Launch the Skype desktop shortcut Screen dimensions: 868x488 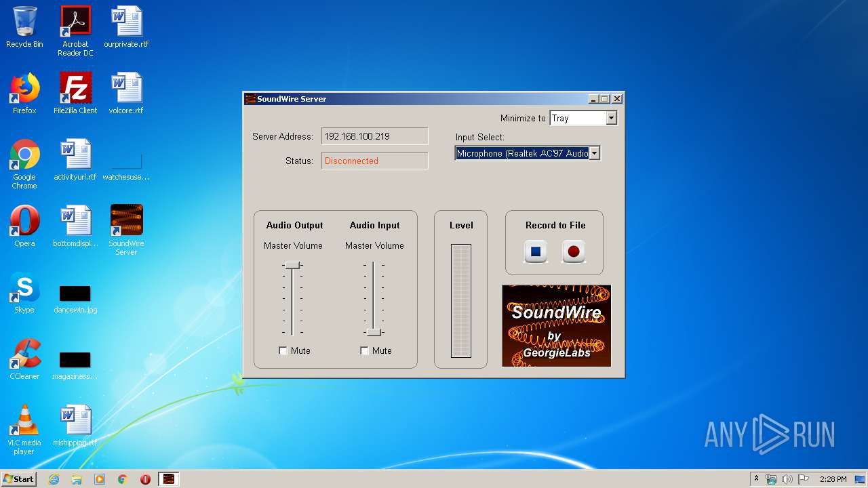(24, 293)
